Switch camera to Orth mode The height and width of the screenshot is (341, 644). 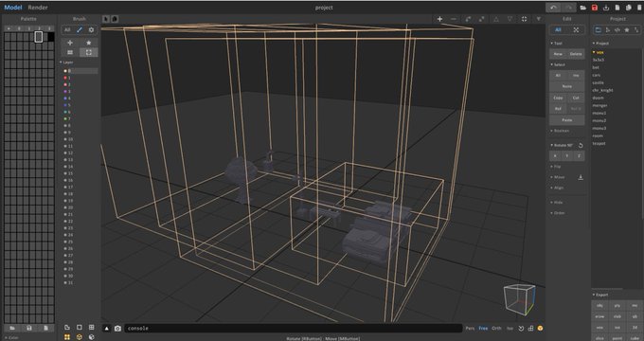pos(496,329)
